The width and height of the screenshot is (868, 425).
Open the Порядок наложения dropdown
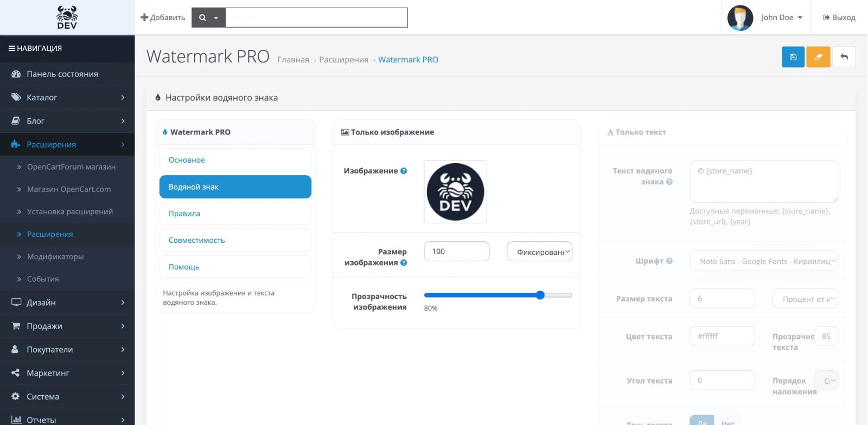point(826,381)
